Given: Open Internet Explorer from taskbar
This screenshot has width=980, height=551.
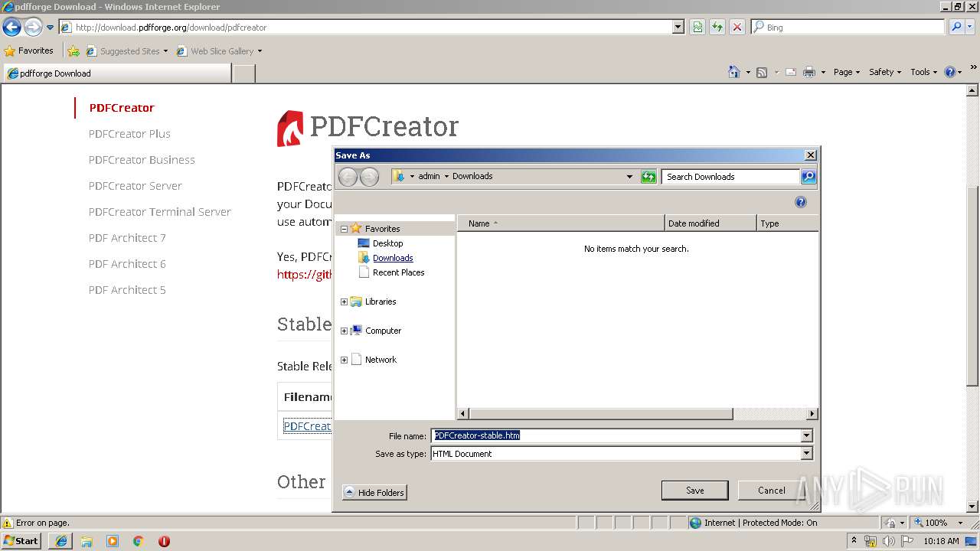Looking at the screenshot, I should tap(61, 541).
